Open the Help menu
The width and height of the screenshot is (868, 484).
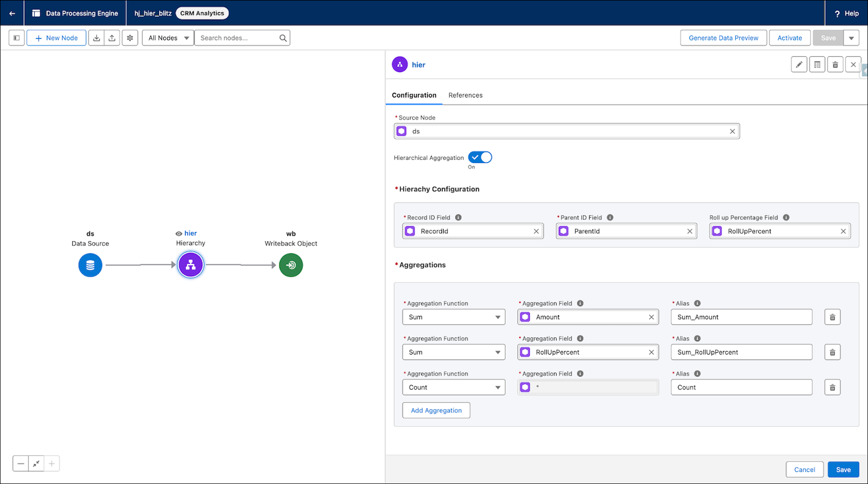(x=847, y=13)
